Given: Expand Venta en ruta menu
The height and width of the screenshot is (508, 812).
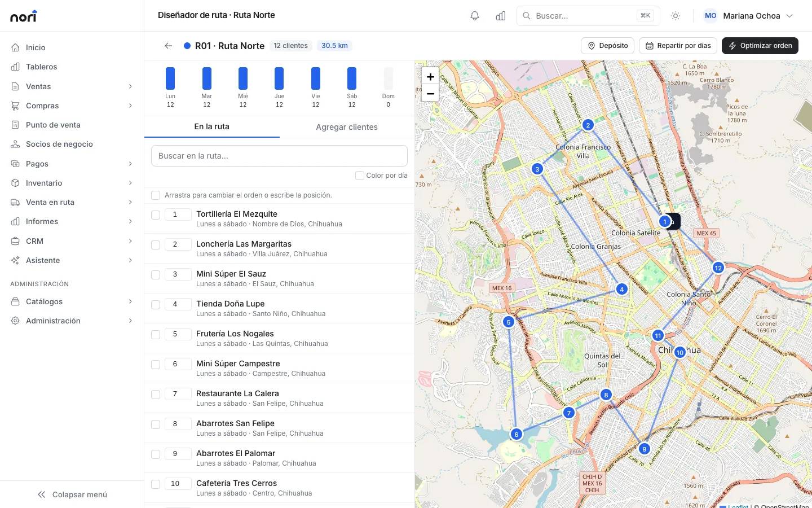Looking at the screenshot, I should pyautogui.click(x=72, y=202).
